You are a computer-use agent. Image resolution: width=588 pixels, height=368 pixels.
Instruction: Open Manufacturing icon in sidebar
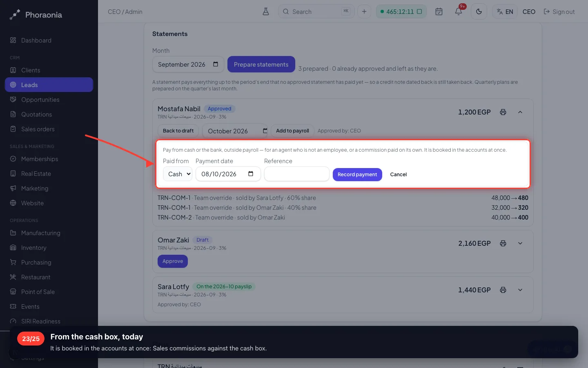13,233
